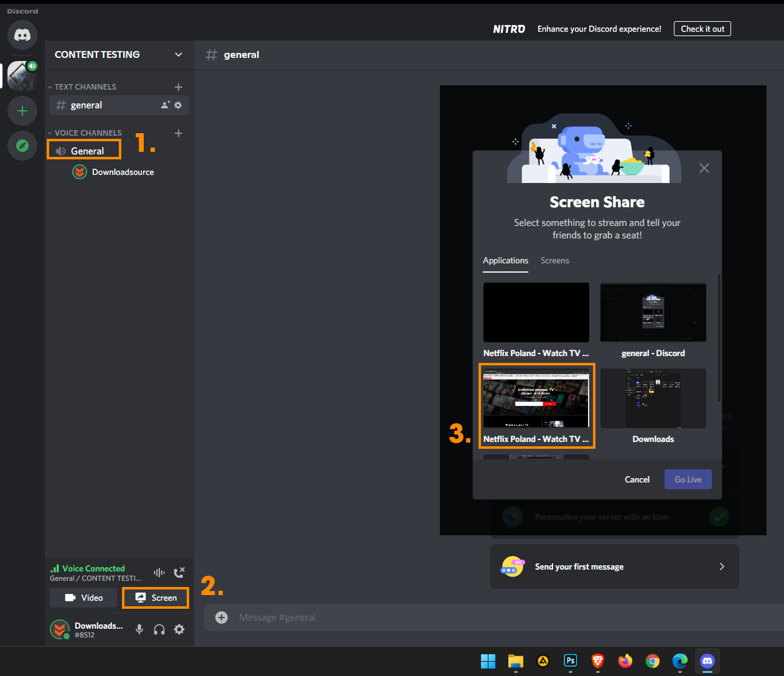Click the Add a Server plus icon
Screen dimensions: 784x676
point(22,111)
